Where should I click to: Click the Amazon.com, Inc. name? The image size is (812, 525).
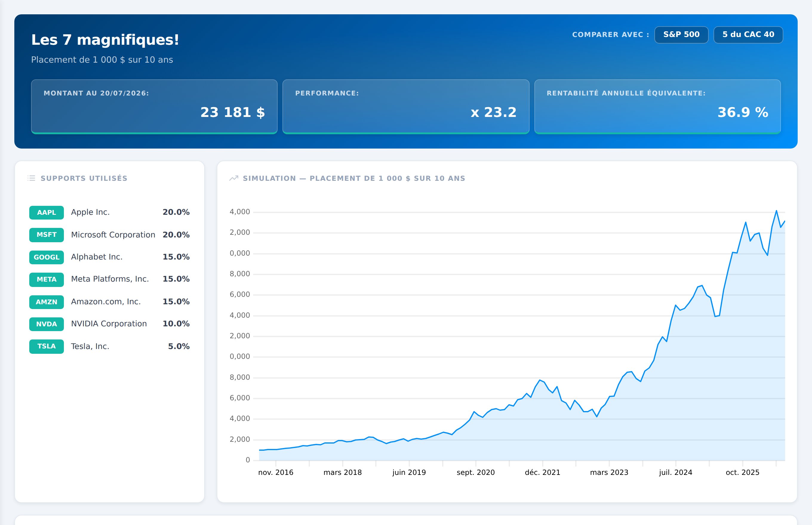(106, 301)
